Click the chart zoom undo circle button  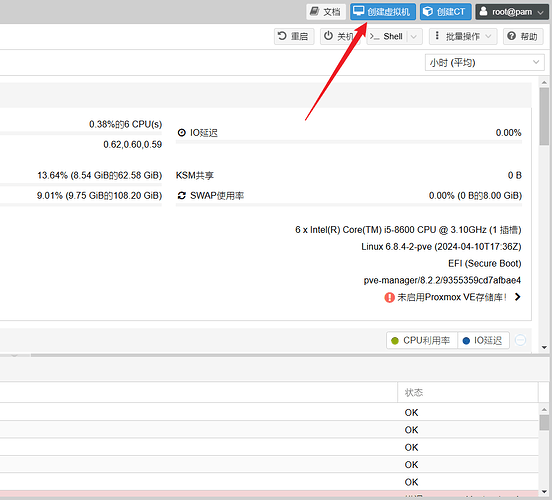pos(520,340)
